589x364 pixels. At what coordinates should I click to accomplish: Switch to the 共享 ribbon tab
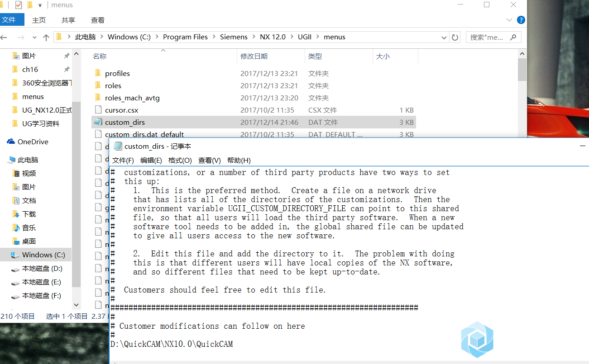click(x=68, y=20)
